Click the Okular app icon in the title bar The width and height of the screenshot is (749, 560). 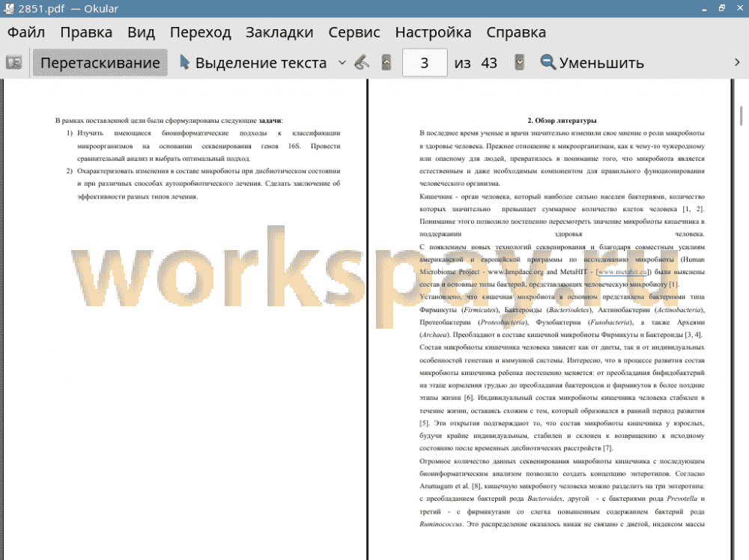point(8,8)
